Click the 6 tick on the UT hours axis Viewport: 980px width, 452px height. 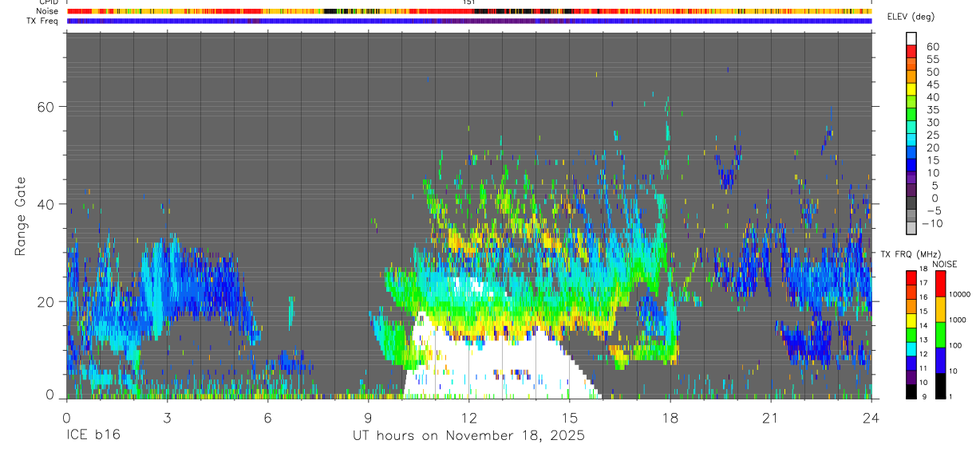tap(267, 417)
